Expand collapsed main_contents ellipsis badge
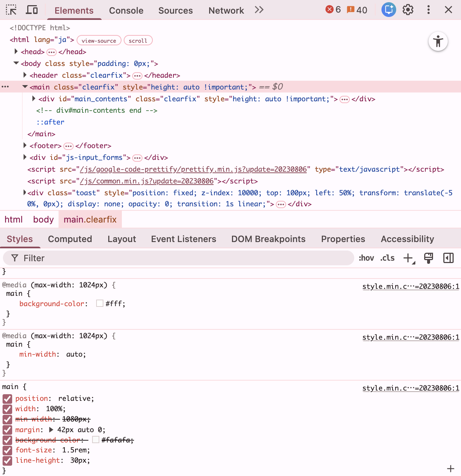 tap(345, 99)
